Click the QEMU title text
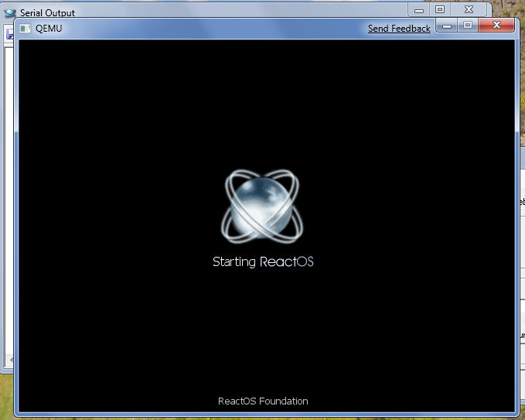The width and height of the screenshot is (525, 420). point(49,29)
